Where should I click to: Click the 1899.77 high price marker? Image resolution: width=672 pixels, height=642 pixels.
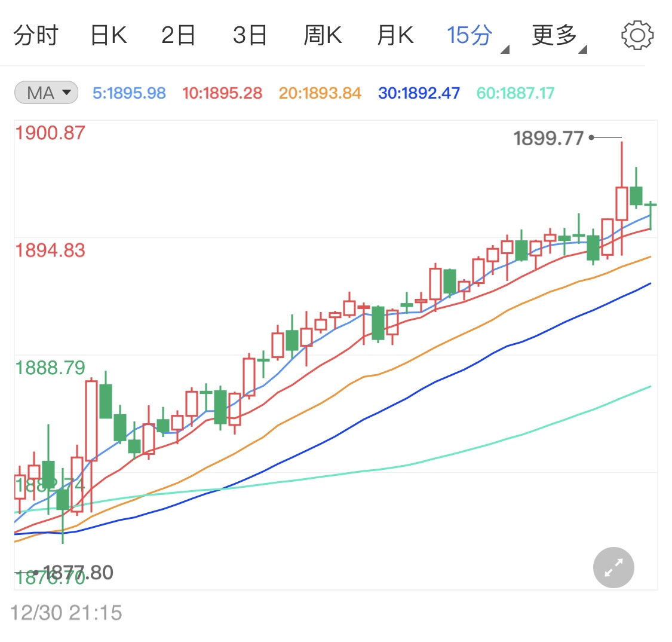[548, 137]
